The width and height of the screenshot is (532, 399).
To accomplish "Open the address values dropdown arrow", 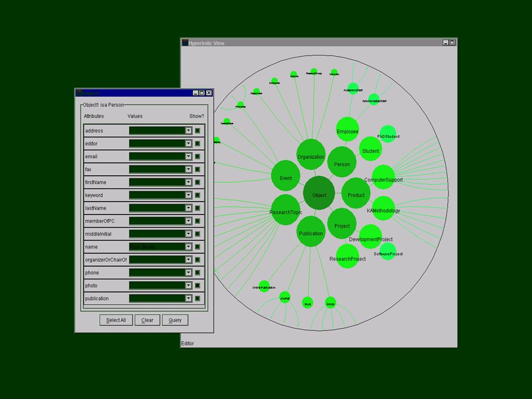I will pos(188,131).
